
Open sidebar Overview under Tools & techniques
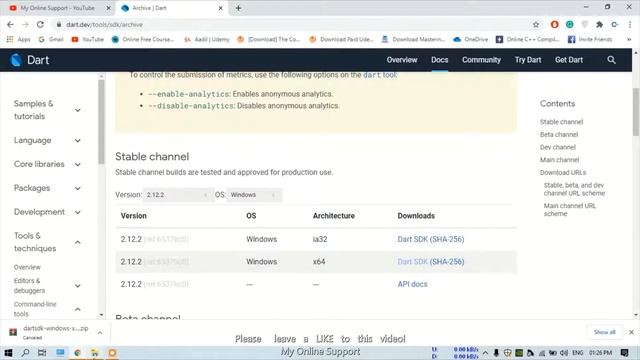27,267
